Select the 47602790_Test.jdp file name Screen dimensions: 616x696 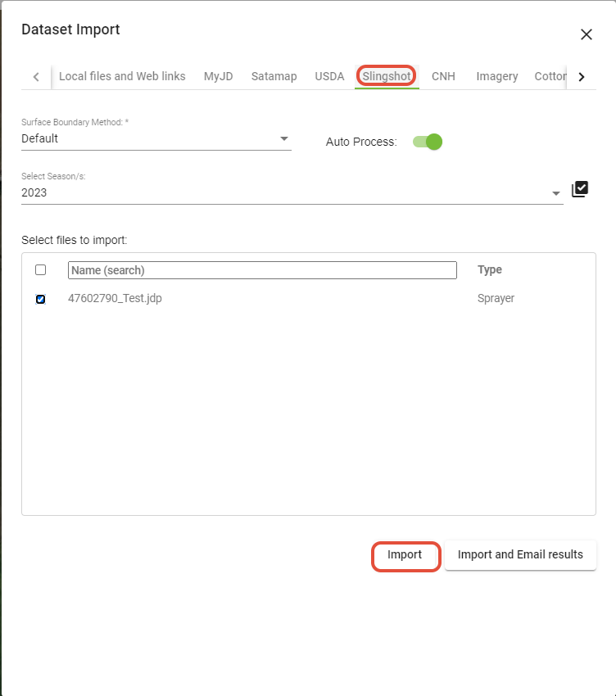115,298
